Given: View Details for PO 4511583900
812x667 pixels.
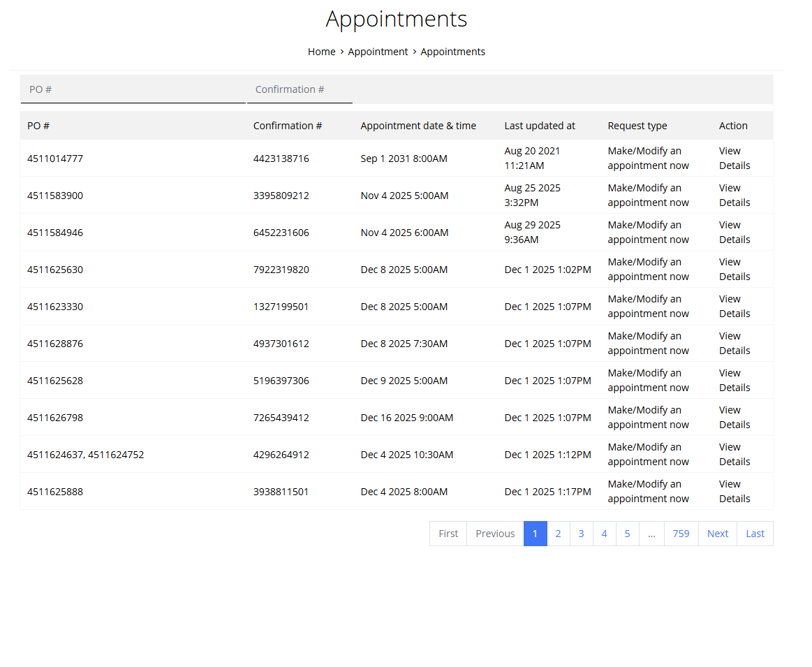Looking at the screenshot, I should (734, 196).
